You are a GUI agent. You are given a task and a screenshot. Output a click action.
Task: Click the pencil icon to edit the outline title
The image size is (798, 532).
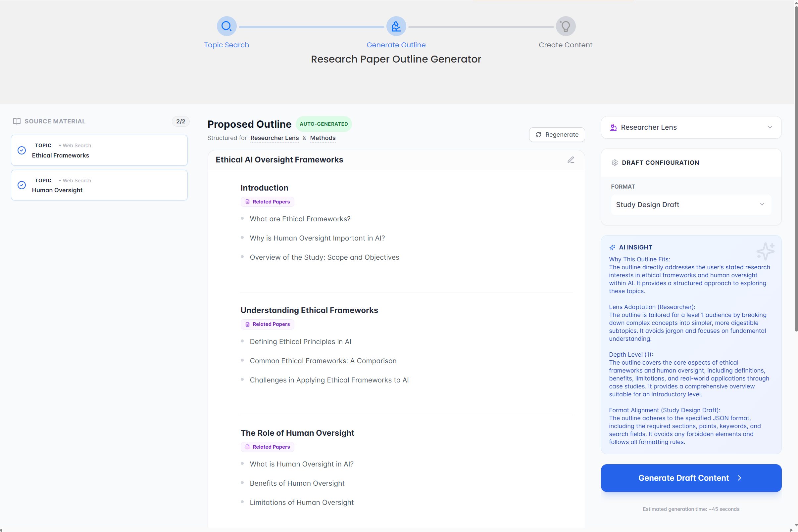pos(571,160)
